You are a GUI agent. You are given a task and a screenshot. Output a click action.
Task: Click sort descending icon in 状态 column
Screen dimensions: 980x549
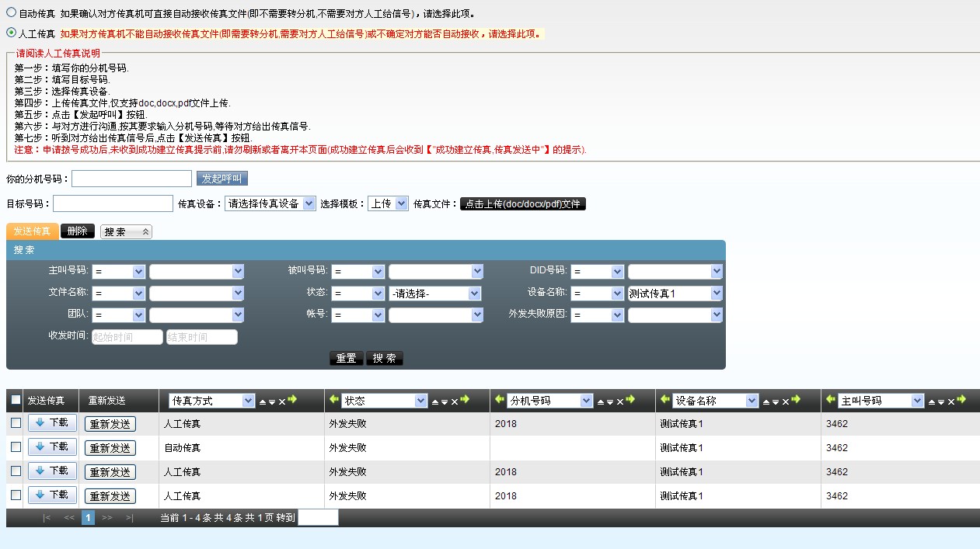pos(444,401)
